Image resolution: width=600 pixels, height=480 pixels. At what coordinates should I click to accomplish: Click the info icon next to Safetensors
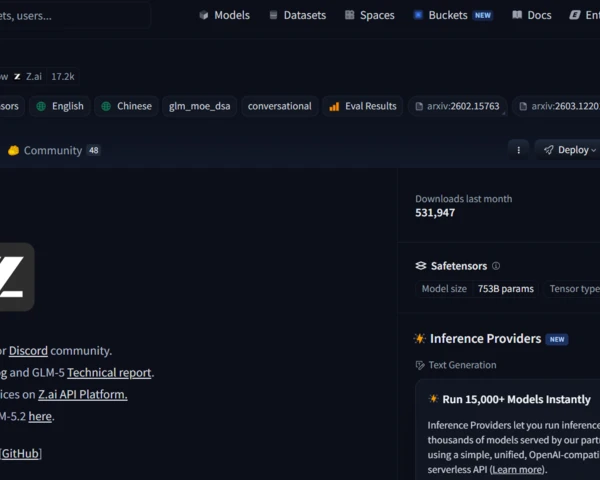click(496, 266)
